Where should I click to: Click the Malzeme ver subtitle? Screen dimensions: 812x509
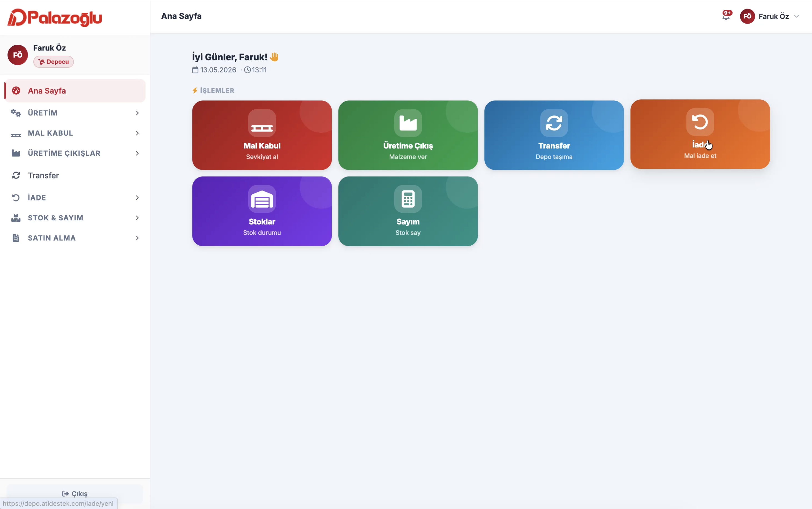click(408, 157)
